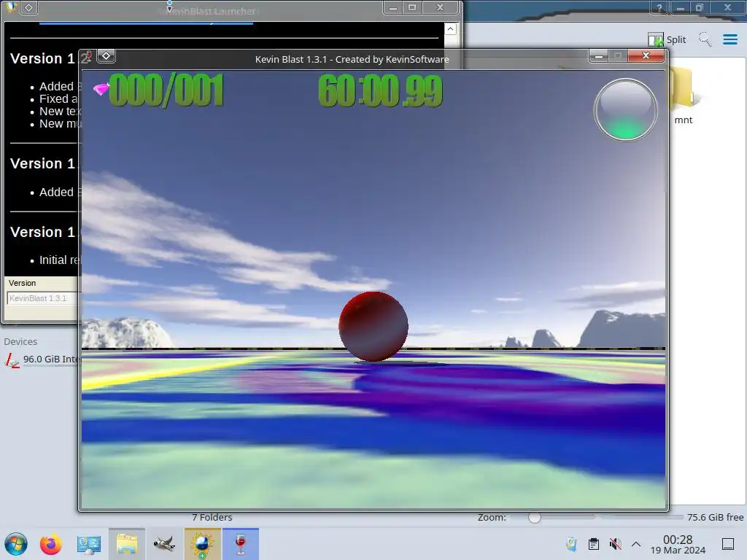This screenshot has width=747, height=560.
Task: Open the file manager search icon
Action: (x=705, y=39)
